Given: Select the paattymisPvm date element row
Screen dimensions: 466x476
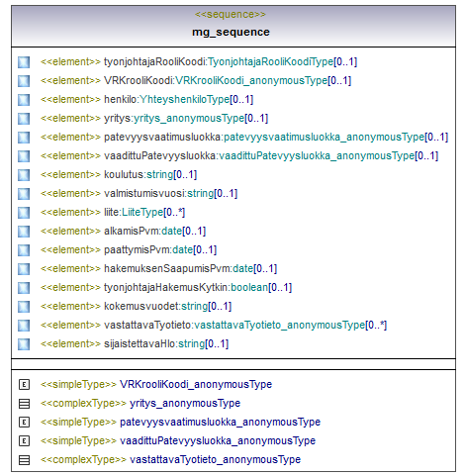Looking at the screenshot, I should click(x=129, y=249).
